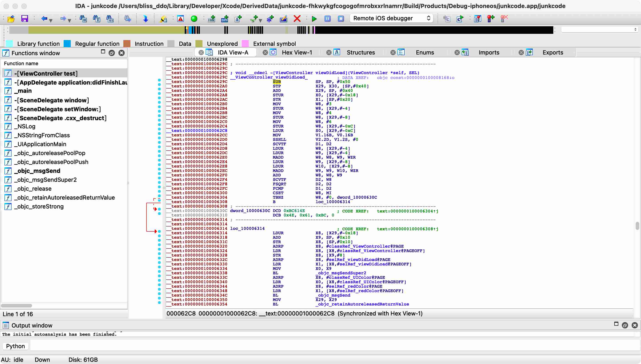
Task: Start process with green play button
Action: (x=314, y=19)
